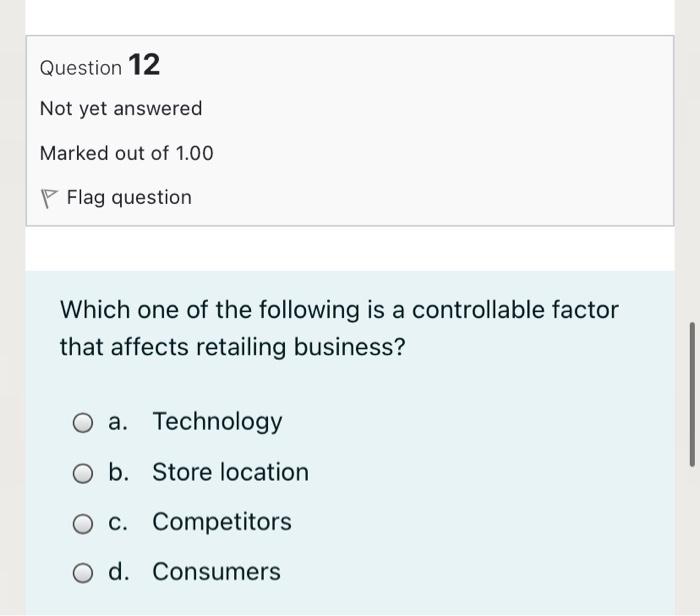Click the Store location answer label
The width and height of the screenshot is (700, 616).
[230, 472]
